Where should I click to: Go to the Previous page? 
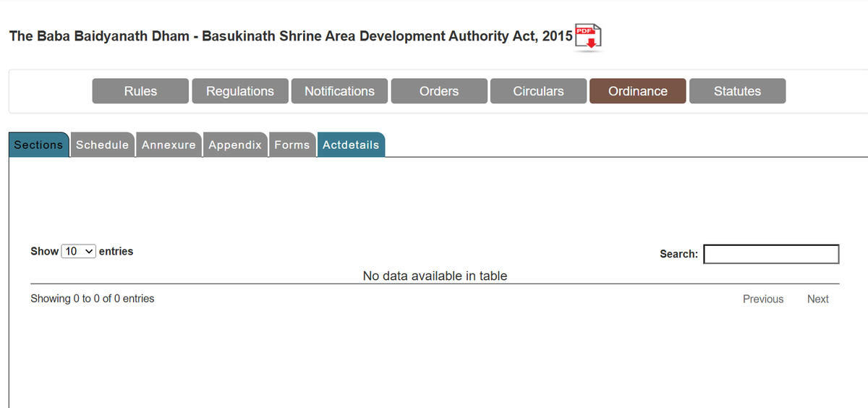pyautogui.click(x=763, y=299)
